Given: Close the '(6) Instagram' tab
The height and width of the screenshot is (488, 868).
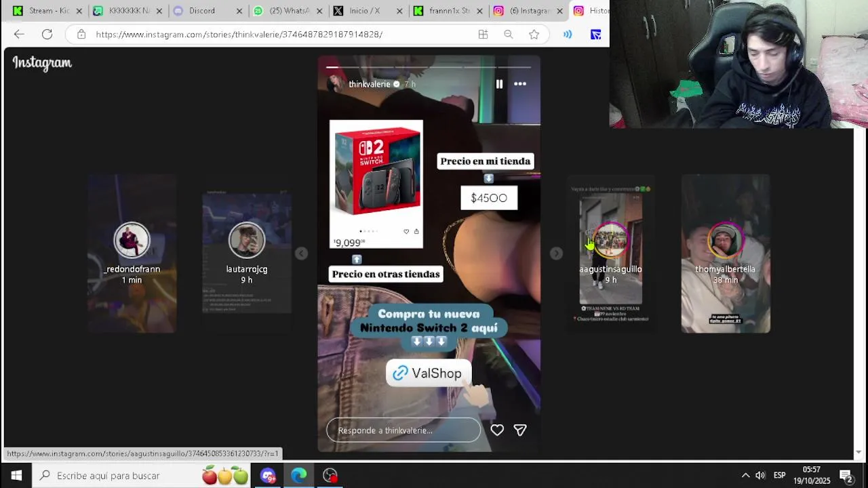Looking at the screenshot, I should pos(560,11).
